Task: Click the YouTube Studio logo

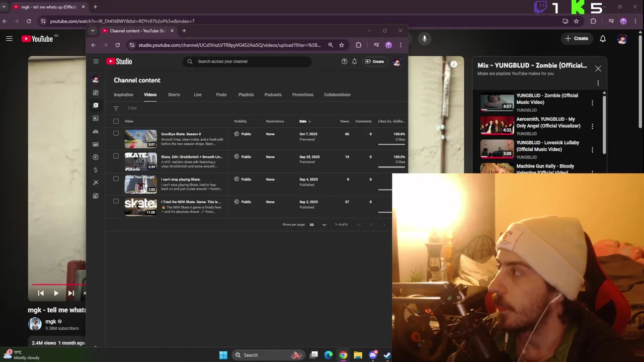Action: pos(119,61)
